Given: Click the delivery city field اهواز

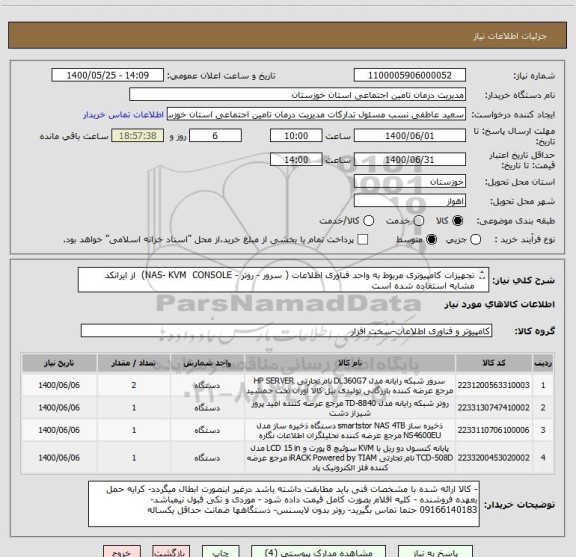Looking at the screenshot, I should pos(410,201).
